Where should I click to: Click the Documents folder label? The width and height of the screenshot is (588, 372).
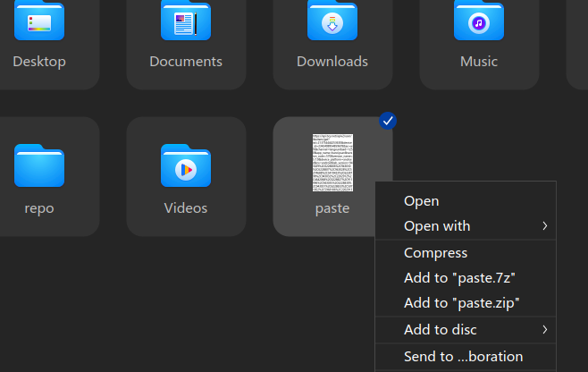[186, 61]
